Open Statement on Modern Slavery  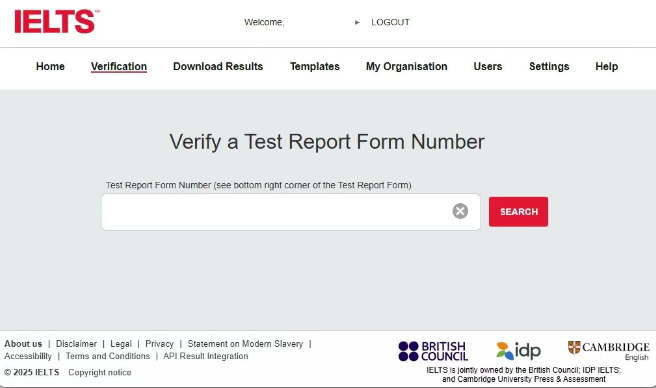245,344
